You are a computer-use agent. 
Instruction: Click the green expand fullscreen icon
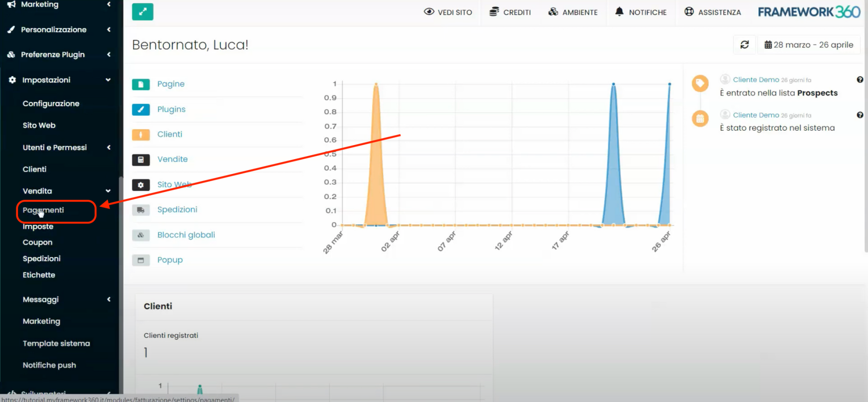coord(142,12)
